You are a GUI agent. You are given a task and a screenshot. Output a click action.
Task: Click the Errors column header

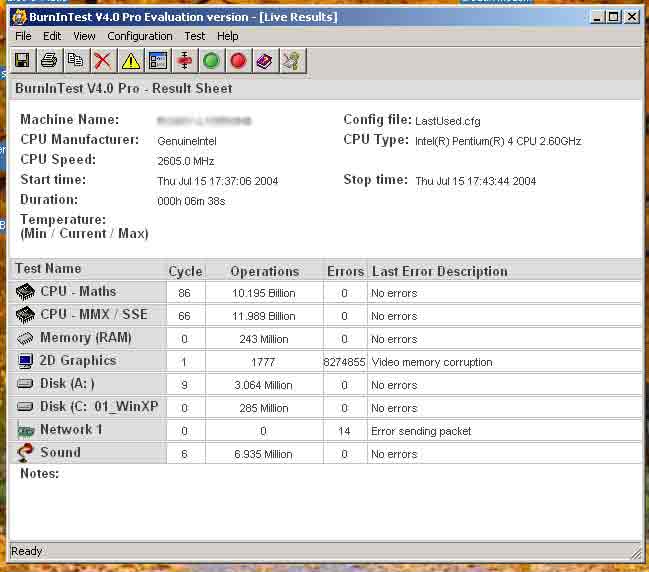[345, 271]
